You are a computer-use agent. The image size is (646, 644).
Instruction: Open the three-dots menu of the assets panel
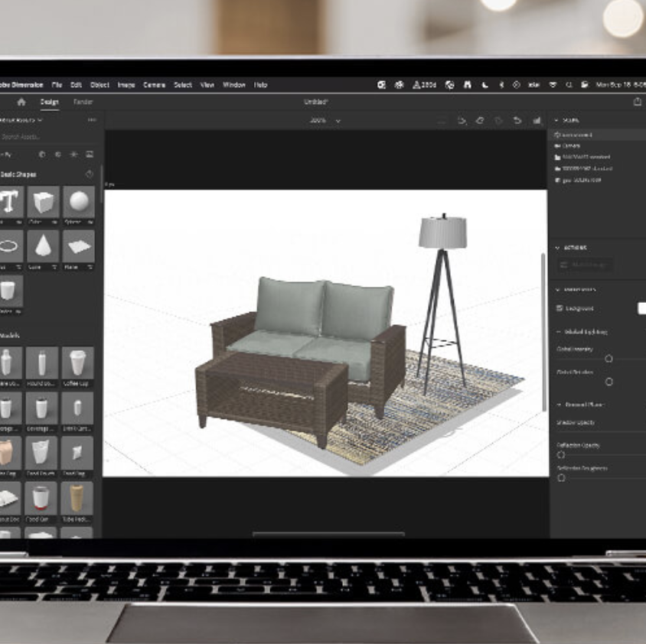92,120
